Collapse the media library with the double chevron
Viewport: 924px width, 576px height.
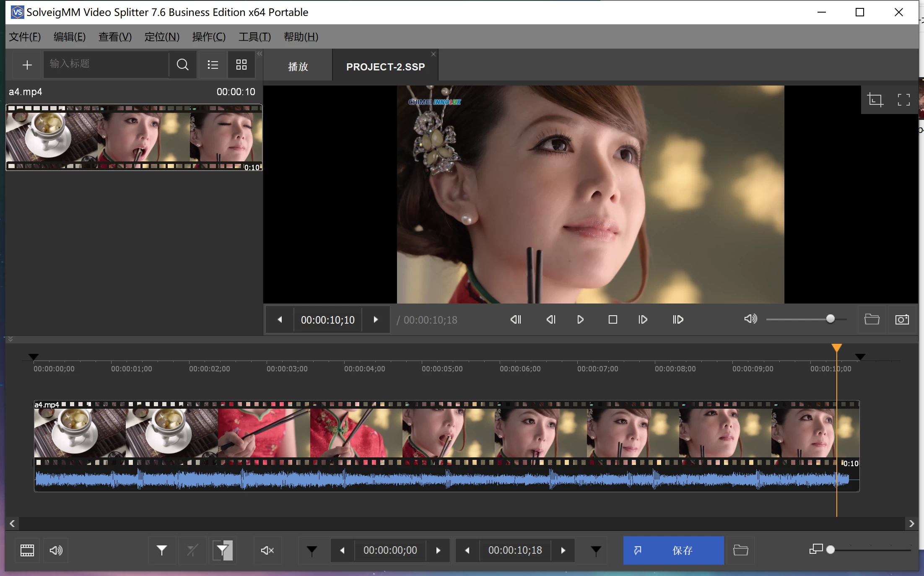(259, 54)
